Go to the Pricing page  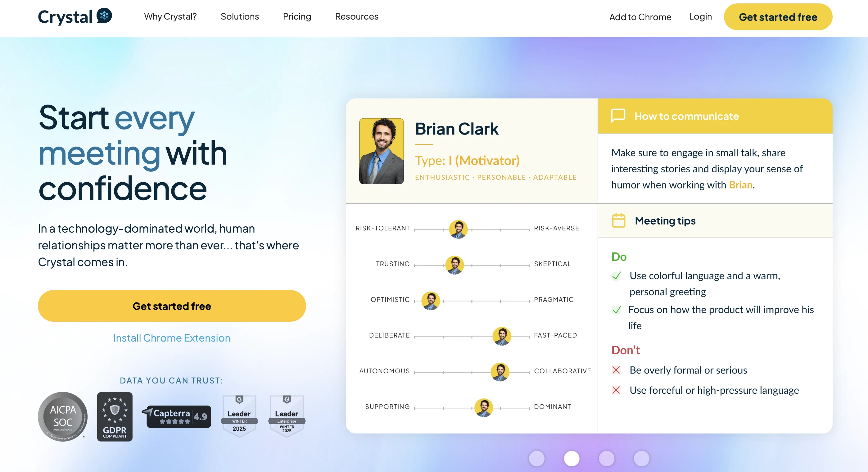297,16
